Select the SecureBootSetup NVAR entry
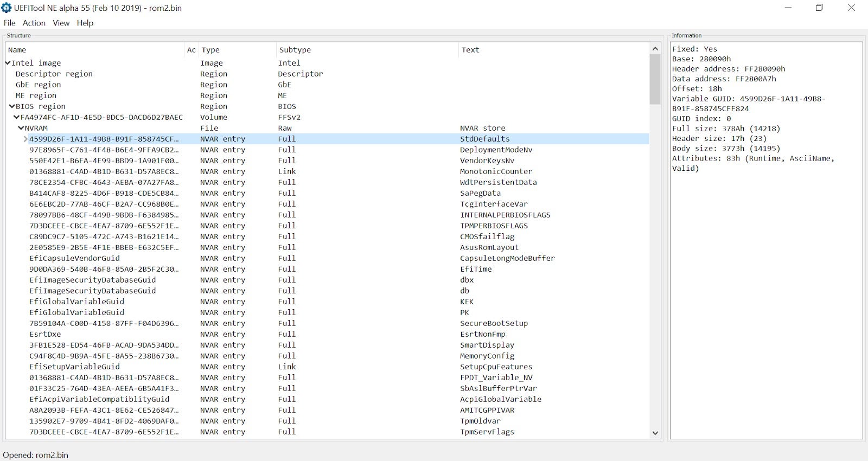Image resolution: width=868 pixels, height=461 pixels. (494, 323)
